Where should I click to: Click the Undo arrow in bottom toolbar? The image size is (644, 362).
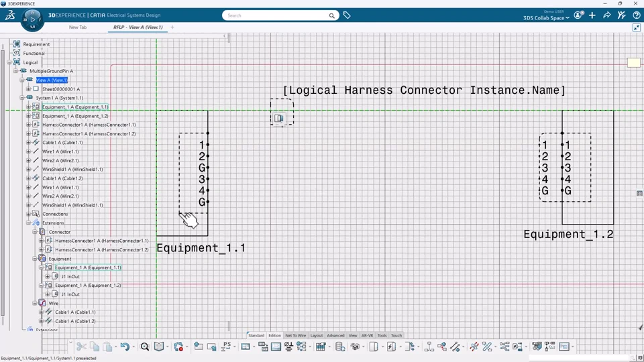click(x=124, y=347)
